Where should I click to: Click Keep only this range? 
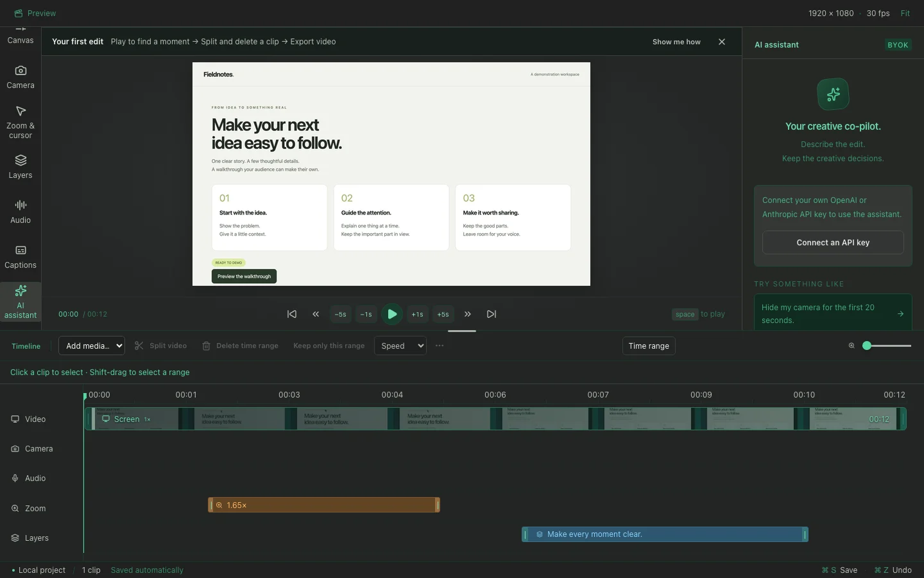[x=329, y=346]
